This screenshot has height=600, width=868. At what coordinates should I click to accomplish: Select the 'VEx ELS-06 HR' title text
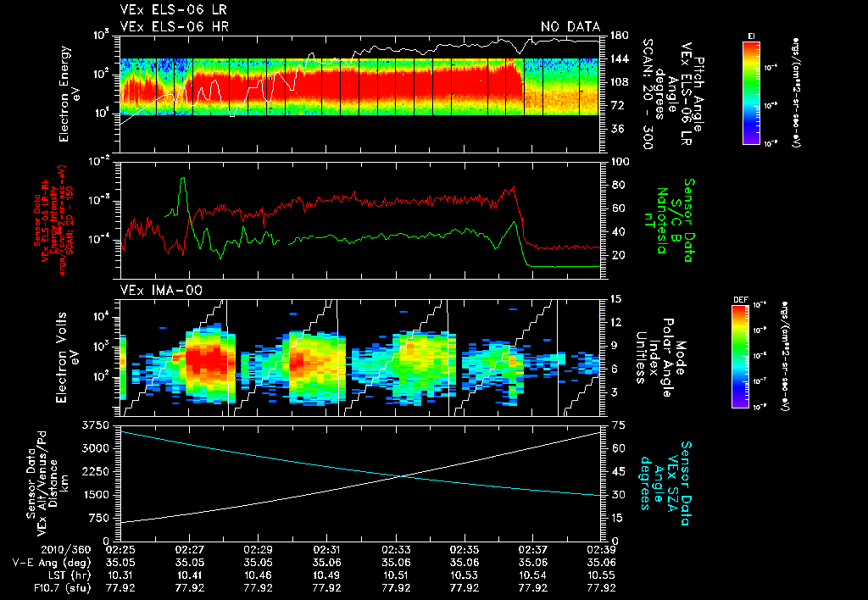point(174,26)
